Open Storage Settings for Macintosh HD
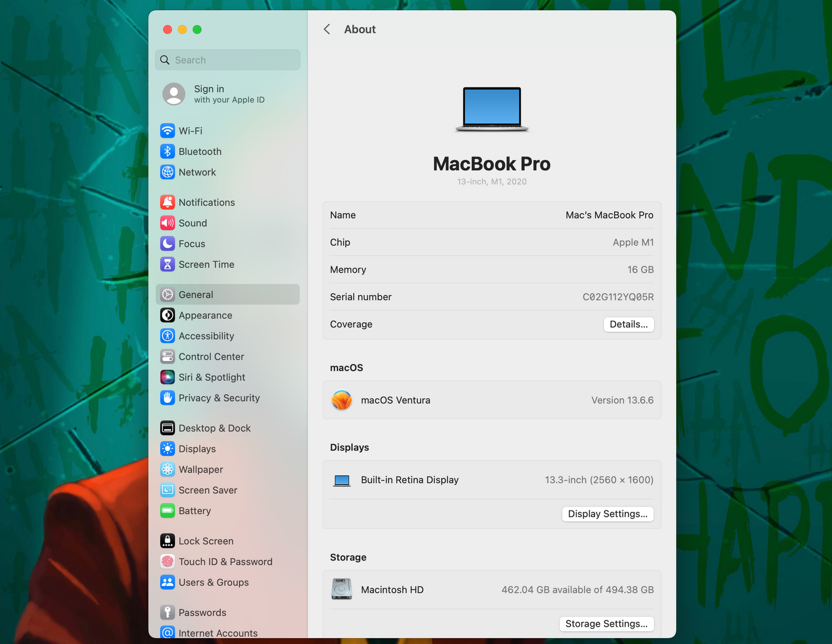 (x=606, y=623)
